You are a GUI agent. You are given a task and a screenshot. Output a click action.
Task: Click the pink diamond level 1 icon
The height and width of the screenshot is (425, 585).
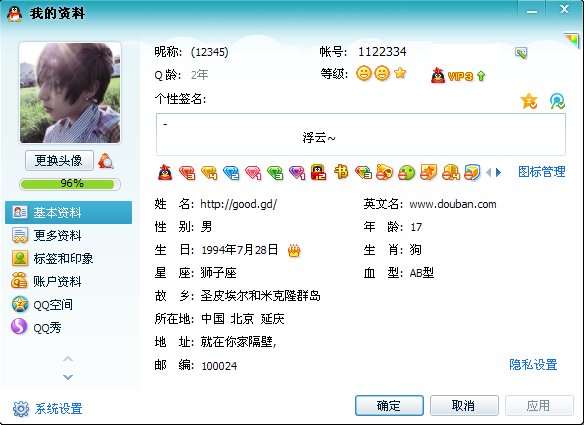point(253,172)
